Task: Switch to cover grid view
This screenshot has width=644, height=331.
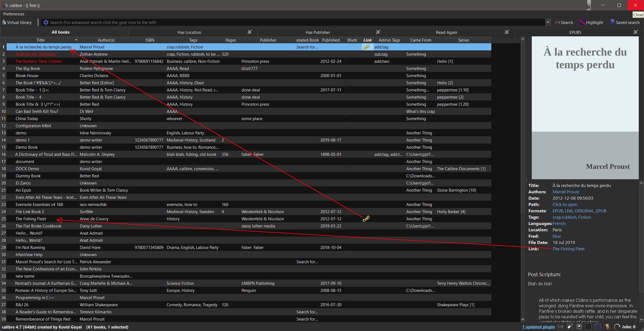Action: pyautogui.click(x=588, y=327)
